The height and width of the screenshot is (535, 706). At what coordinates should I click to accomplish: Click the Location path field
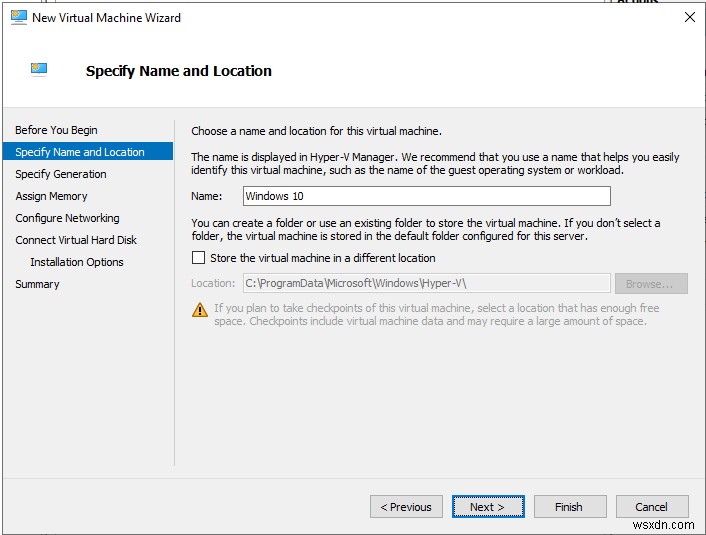click(x=427, y=283)
